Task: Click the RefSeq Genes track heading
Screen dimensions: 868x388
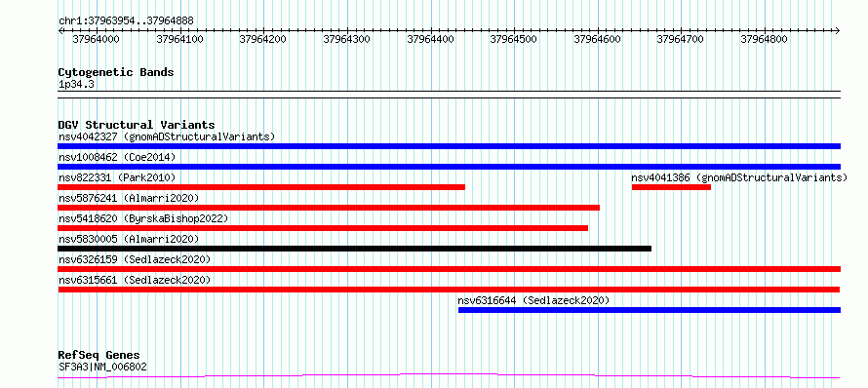Action: 99,356
